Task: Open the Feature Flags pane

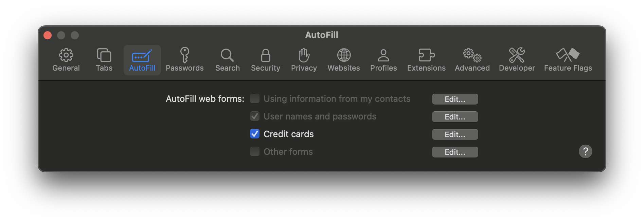Action: (x=568, y=60)
